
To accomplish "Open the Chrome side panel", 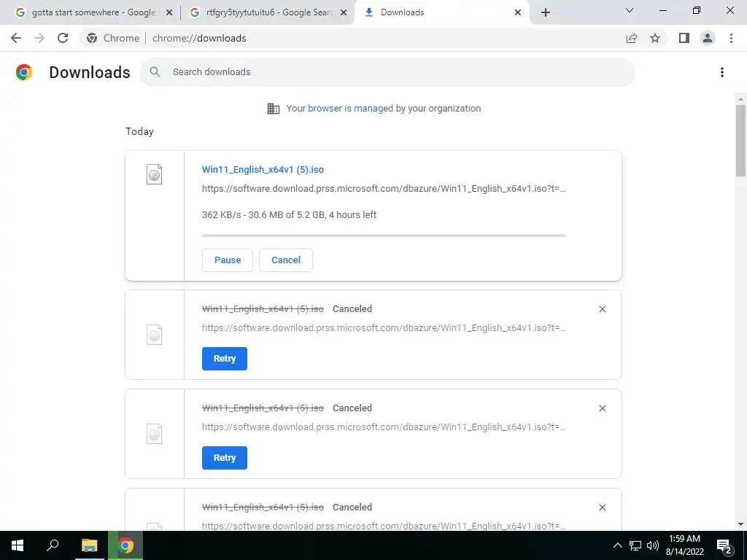I will [x=684, y=38].
